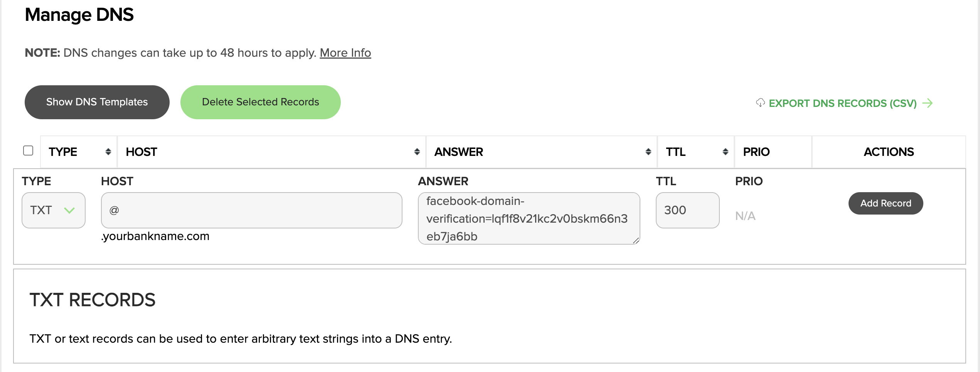
Task: Click the TTL field showing 300
Action: (x=687, y=210)
